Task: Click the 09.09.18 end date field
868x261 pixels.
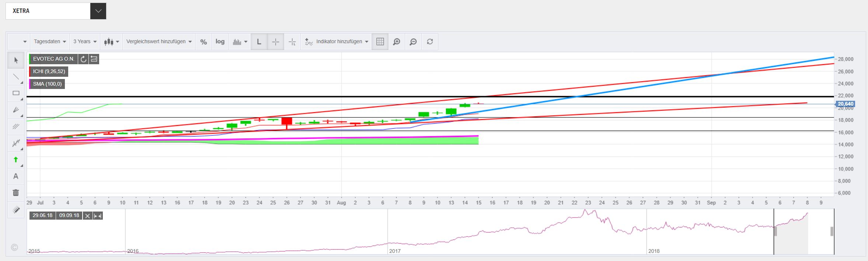Action: tap(69, 216)
